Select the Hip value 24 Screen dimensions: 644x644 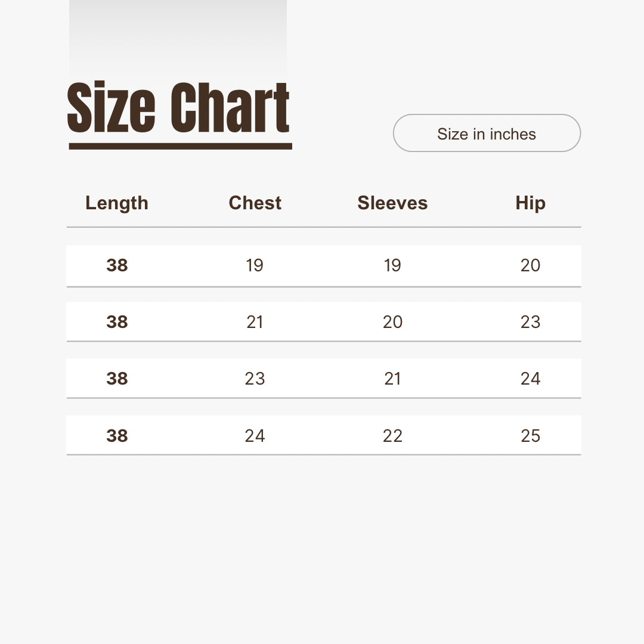tap(530, 379)
